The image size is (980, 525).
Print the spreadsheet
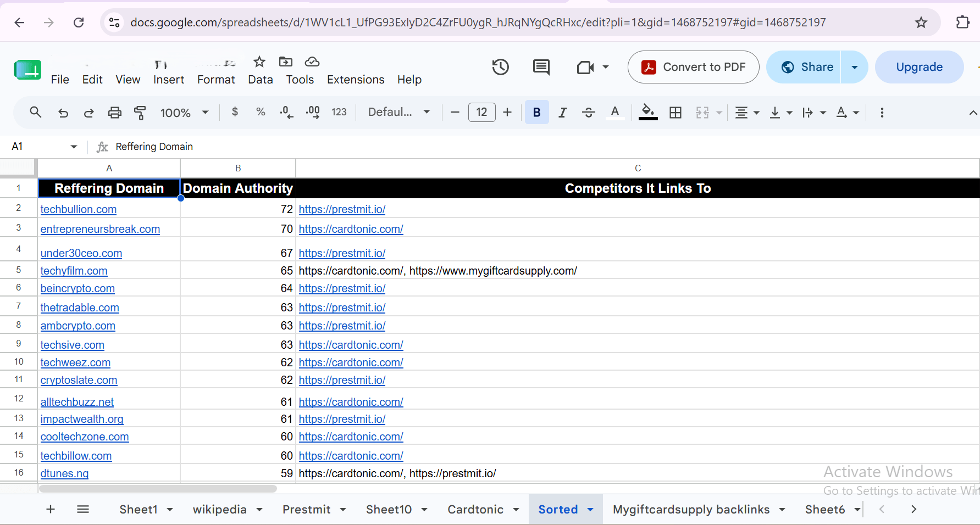114,113
